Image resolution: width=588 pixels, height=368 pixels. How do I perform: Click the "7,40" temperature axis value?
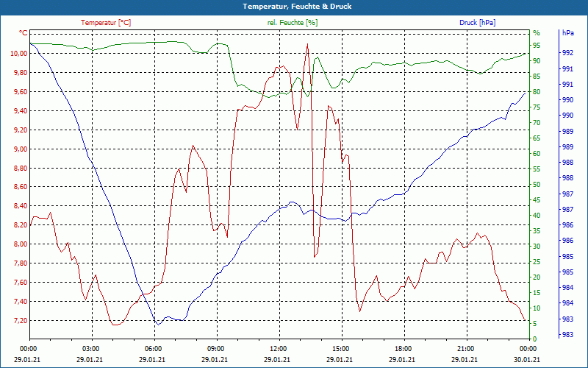point(21,302)
